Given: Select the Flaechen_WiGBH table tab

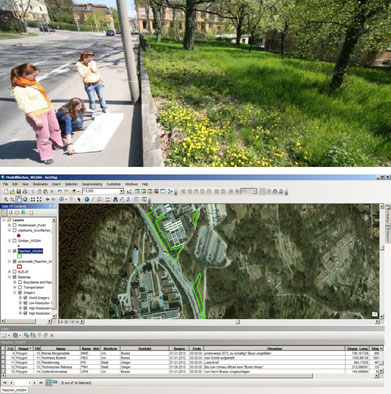Looking at the screenshot, I should pos(14,390).
